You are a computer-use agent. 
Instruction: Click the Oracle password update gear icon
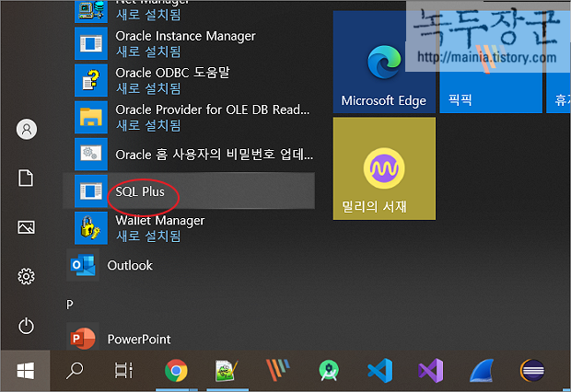[x=91, y=155]
